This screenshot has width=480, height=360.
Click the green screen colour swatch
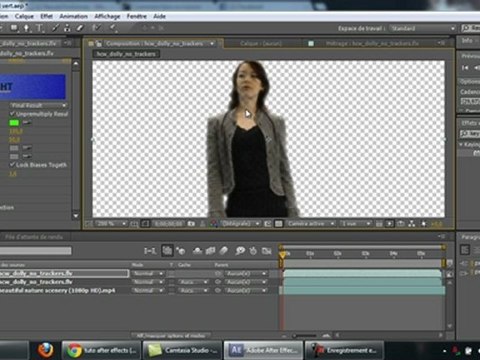[14, 123]
